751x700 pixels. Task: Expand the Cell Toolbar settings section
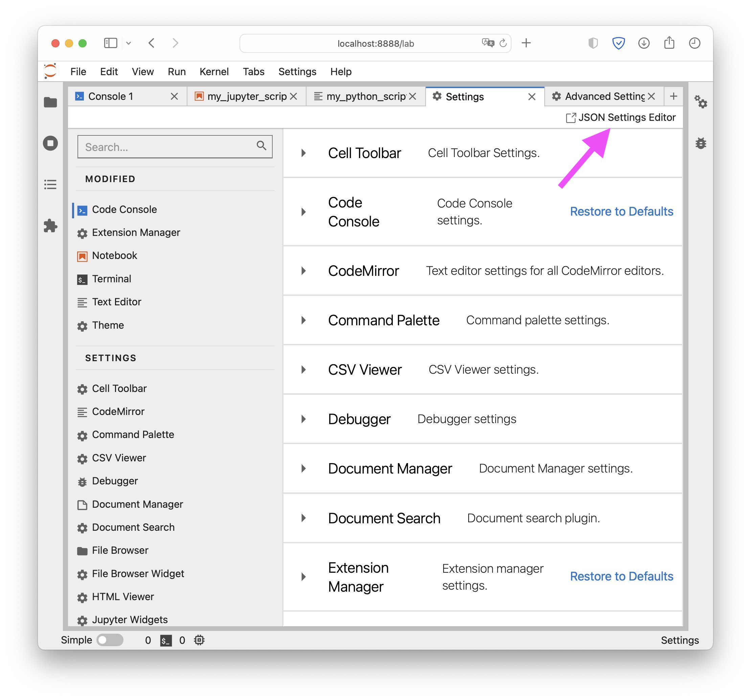(303, 153)
